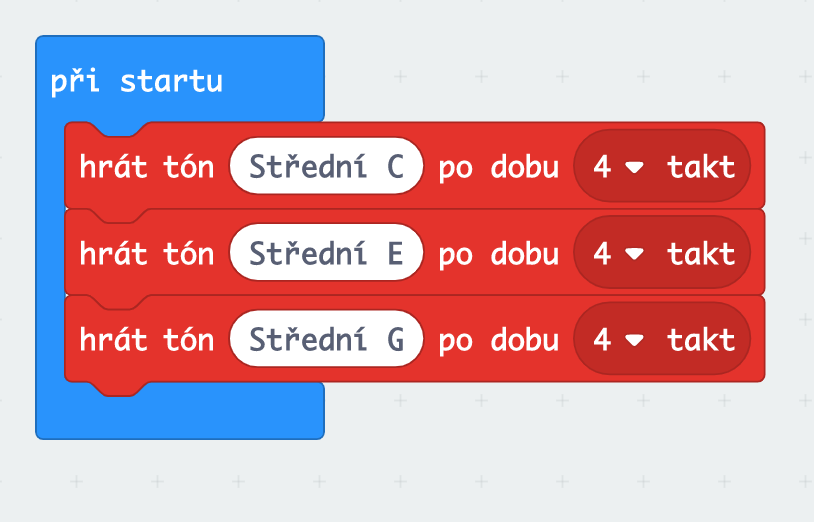The height and width of the screenshot is (522, 814).
Task: Click the down arrow beside 4 in Střední C row
Action: [x=633, y=168]
